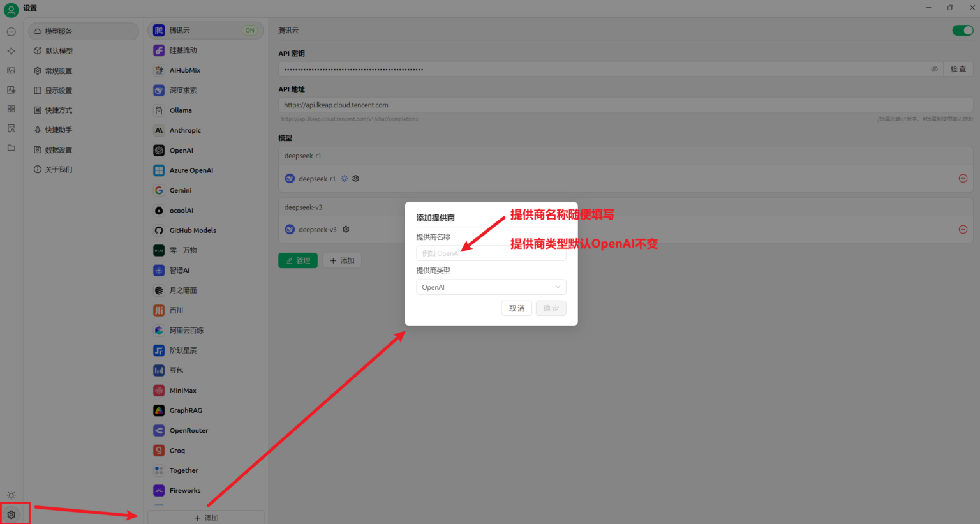
Task: Select the MiniMax provider
Action: click(x=205, y=391)
